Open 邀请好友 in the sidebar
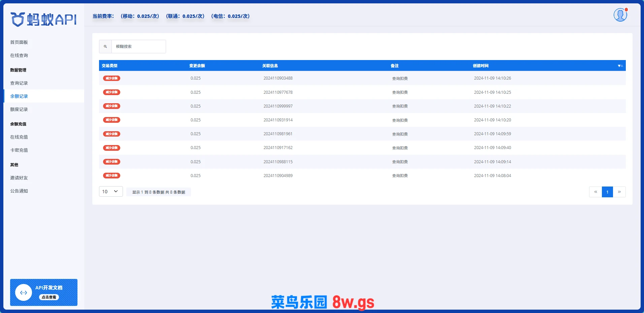The height and width of the screenshot is (313, 644). [19, 178]
